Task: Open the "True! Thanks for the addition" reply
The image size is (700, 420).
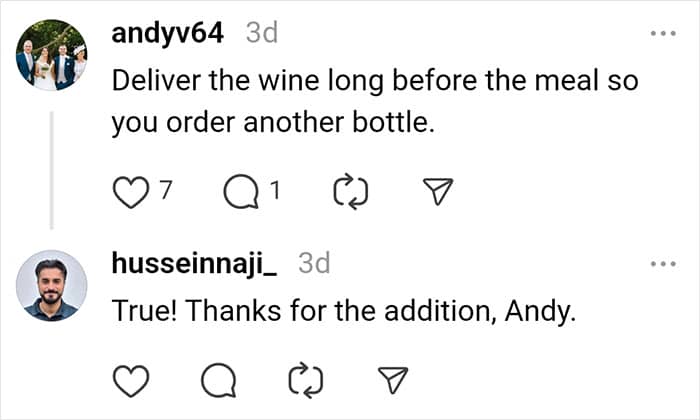Action: [345, 310]
